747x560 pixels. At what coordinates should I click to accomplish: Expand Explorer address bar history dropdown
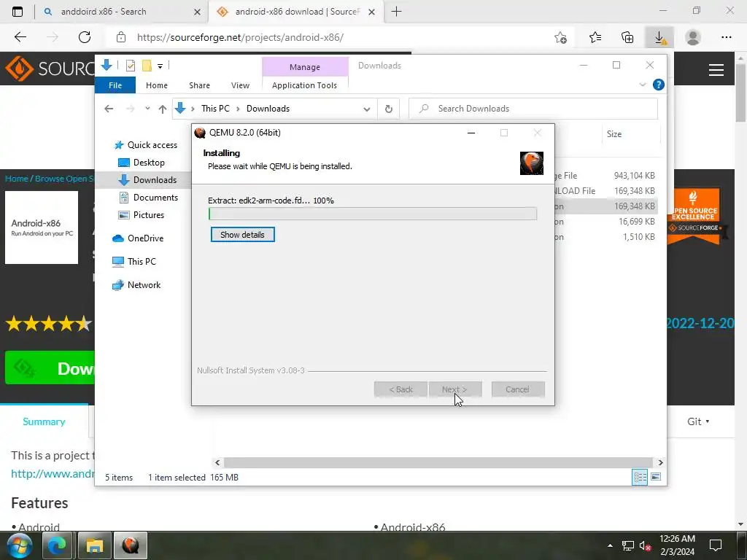(x=366, y=109)
